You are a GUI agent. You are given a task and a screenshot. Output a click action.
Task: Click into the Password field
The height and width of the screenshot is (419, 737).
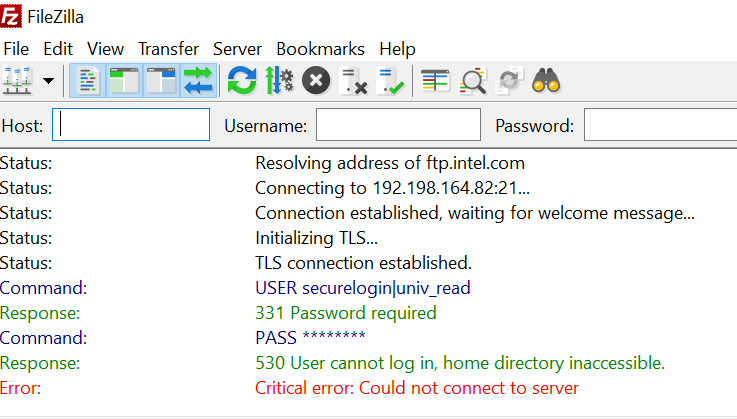tap(660, 125)
